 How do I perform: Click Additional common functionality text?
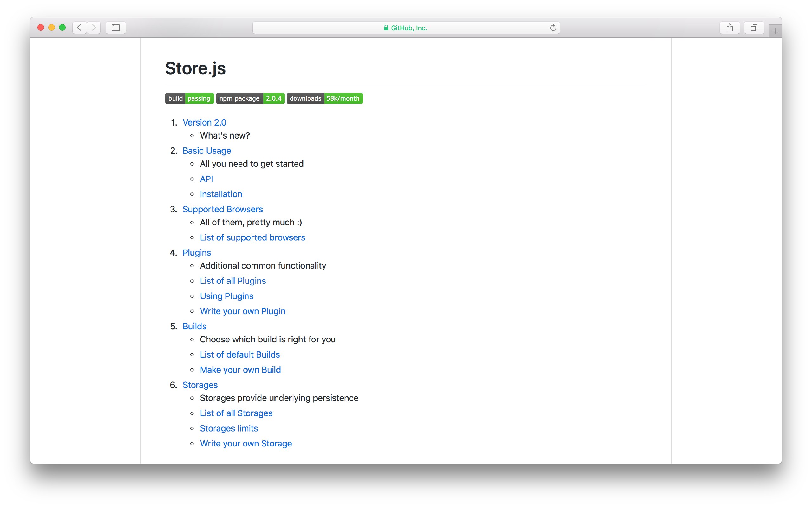coord(263,266)
